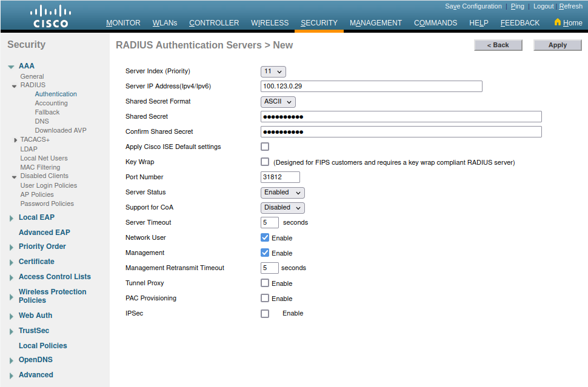Open AP Policies sidebar item
588x387 pixels.
(x=37, y=194)
